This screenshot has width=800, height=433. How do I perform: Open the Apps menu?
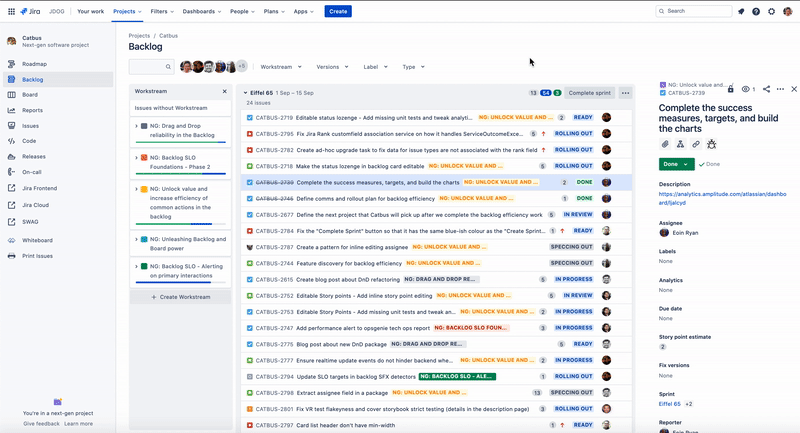[x=304, y=11]
